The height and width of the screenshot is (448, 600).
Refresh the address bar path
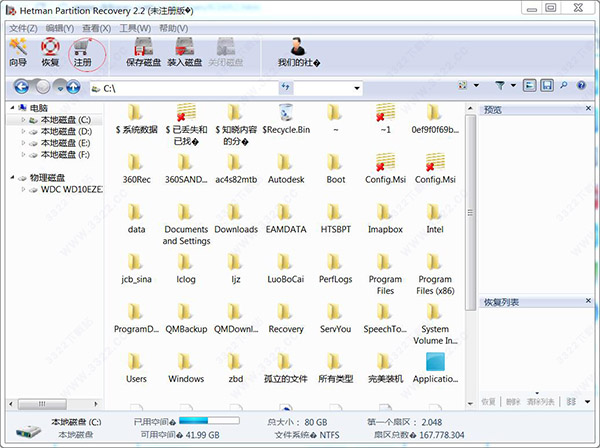pos(285,87)
